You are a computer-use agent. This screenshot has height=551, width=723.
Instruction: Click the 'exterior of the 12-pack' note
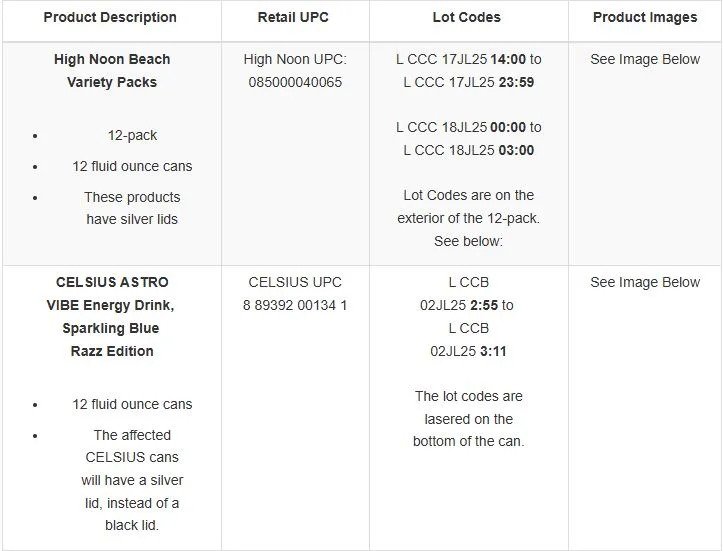click(468, 218)
